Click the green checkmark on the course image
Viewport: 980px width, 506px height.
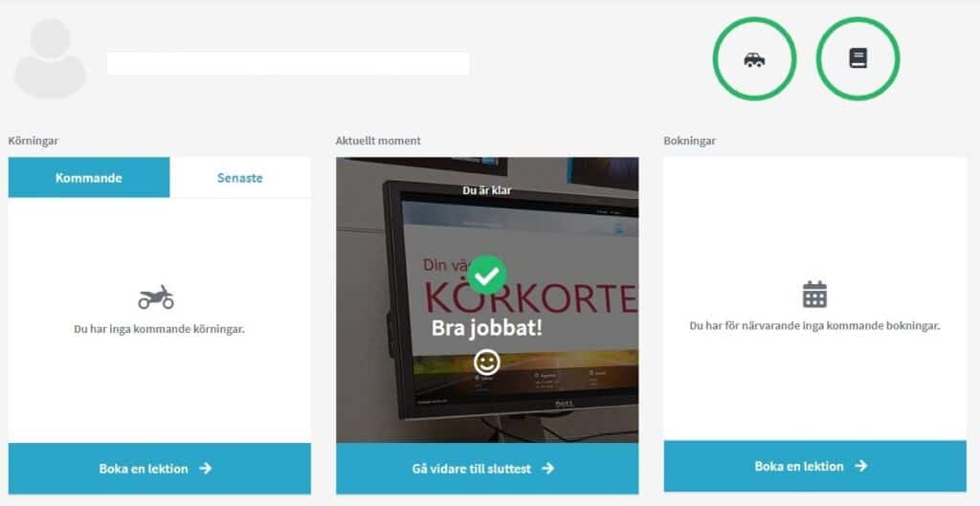(487, 275)
